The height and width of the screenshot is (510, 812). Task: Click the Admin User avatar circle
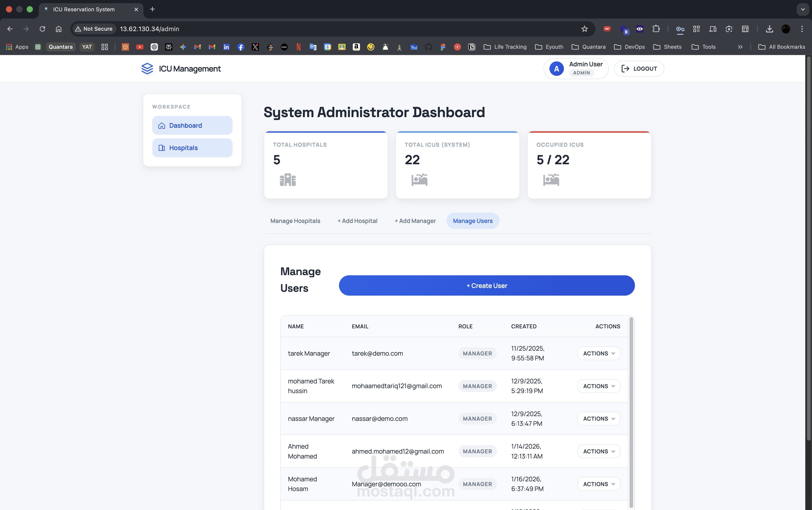[x=556, y=69]
